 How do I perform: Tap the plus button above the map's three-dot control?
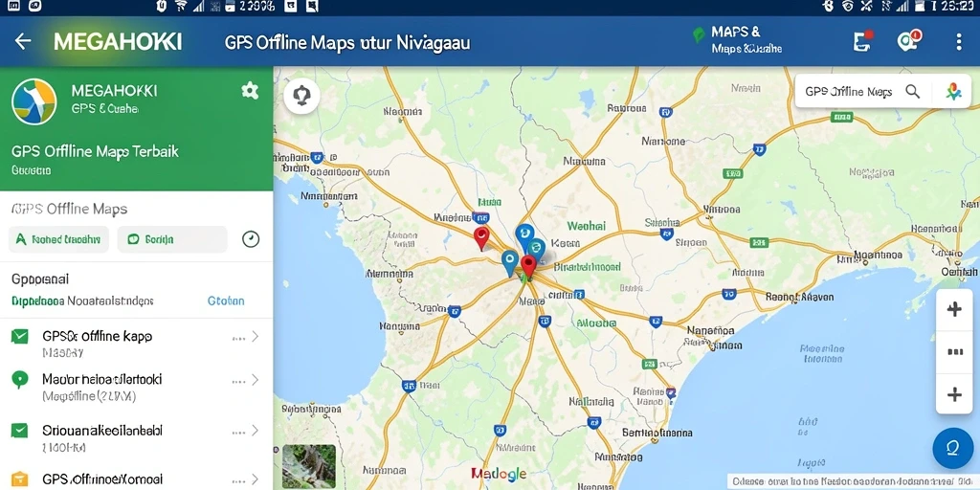pos(954,309)
